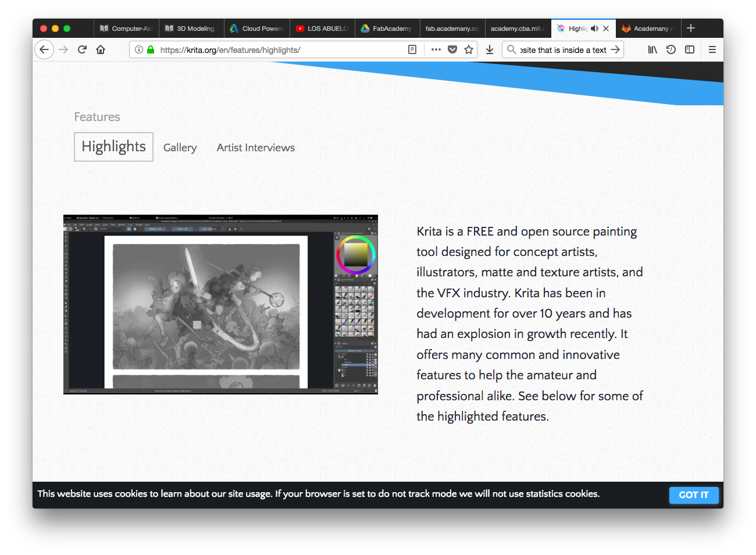
Task: Click the search magnifier icon
Action: pos(511,50)
